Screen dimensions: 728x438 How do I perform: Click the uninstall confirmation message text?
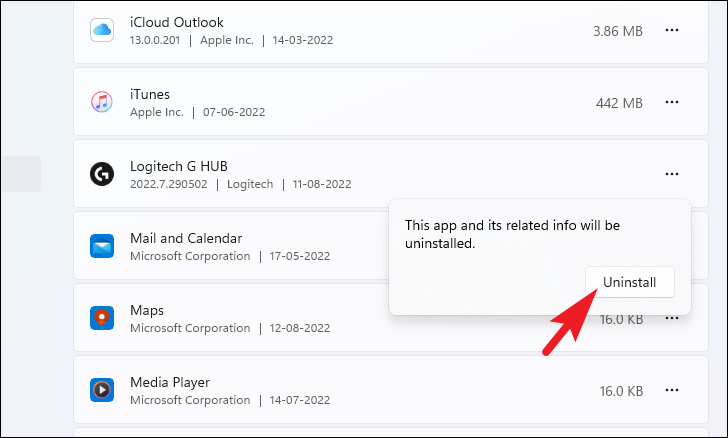point(513,234)
